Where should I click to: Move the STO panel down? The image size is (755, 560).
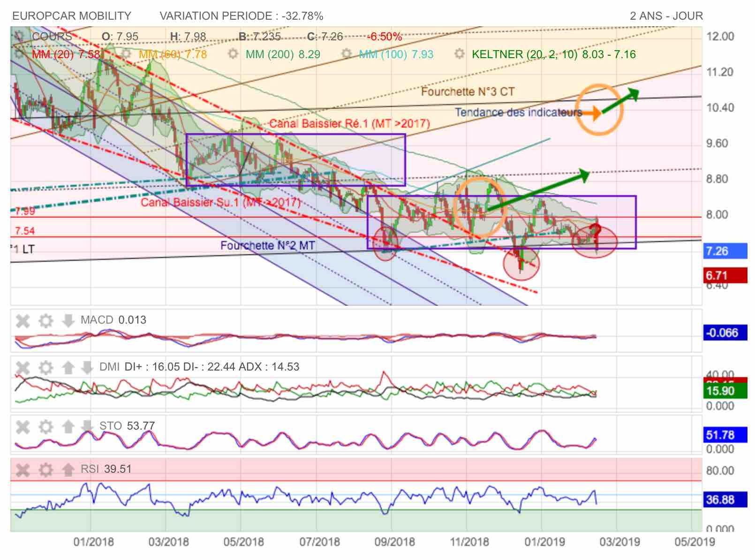(87, 427)
